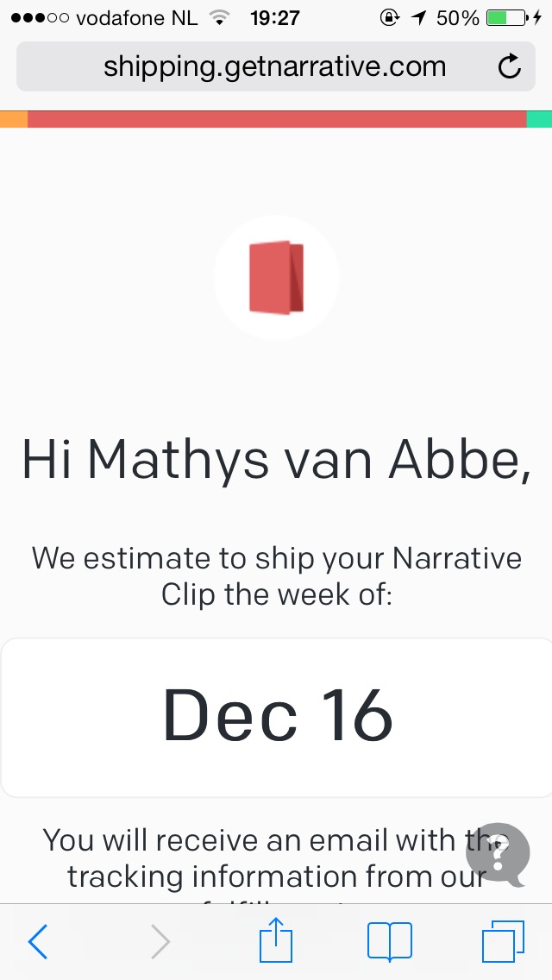Tap the location services arrow icon
Screen dimensions: 552x980
coord(418,18)
